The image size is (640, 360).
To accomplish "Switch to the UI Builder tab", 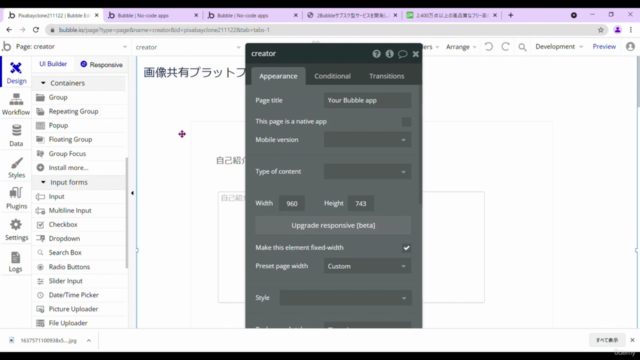I will tap(53, 64).
